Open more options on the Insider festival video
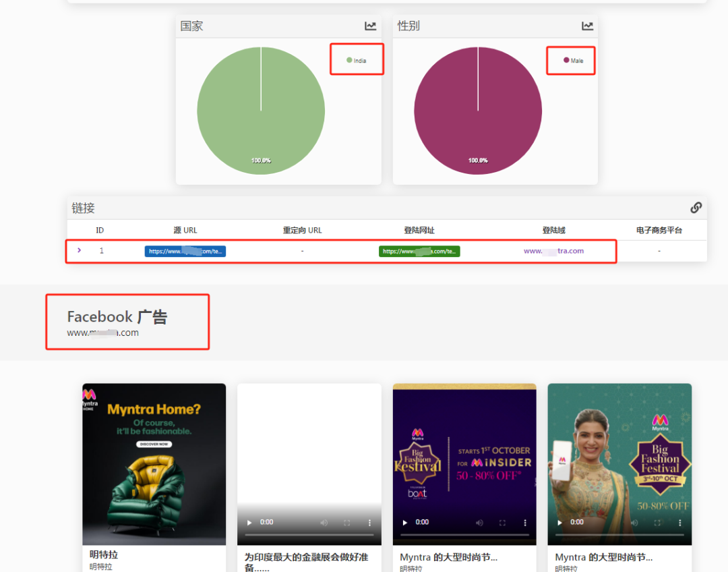Image resolution: width=728 pixels, height=572 pixels. point(524,522)
